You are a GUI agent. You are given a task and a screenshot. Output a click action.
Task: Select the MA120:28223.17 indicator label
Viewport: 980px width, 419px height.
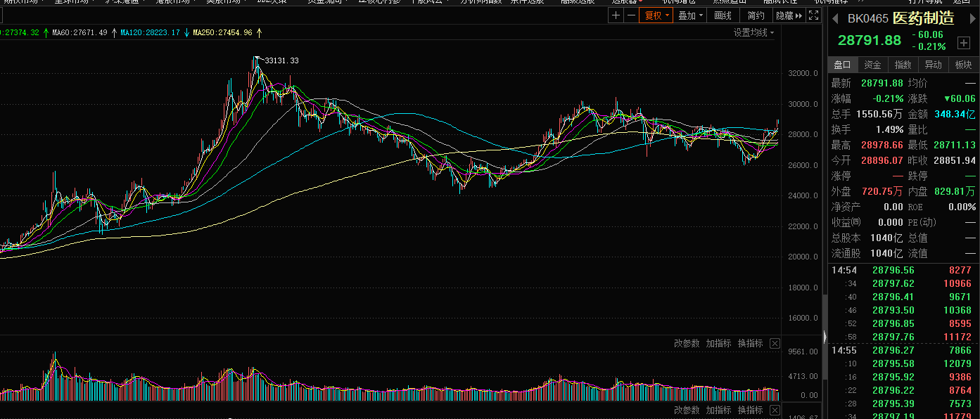(150, 32)
